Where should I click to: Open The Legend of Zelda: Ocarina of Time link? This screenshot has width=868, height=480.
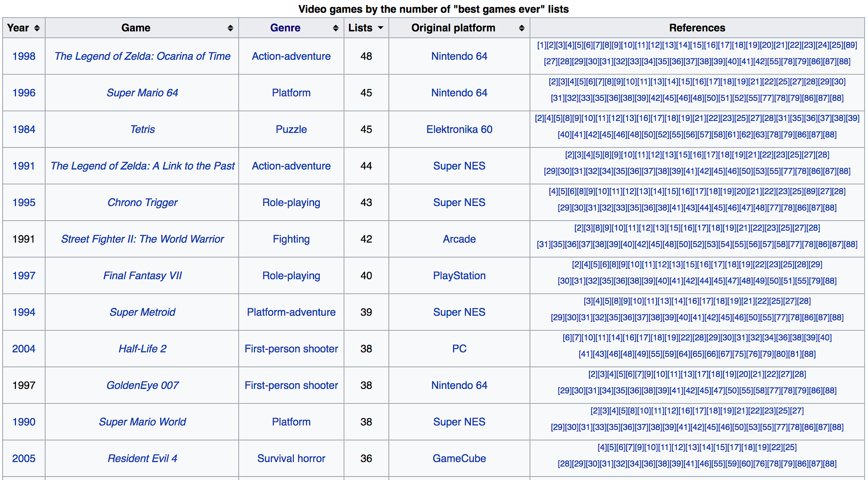tap(142, 56)
